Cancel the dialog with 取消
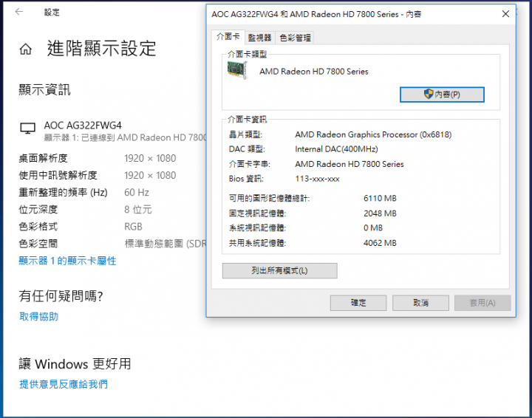The width and height of the screenshot is (532, 418). (420, 303)
